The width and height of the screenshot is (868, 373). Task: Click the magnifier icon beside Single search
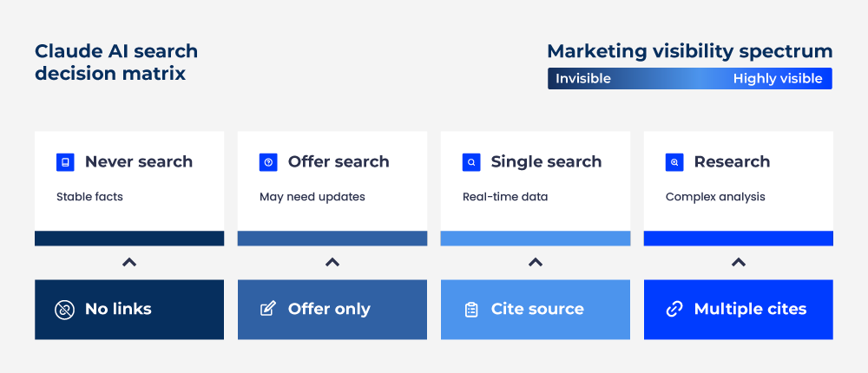(x=471, y=162)
